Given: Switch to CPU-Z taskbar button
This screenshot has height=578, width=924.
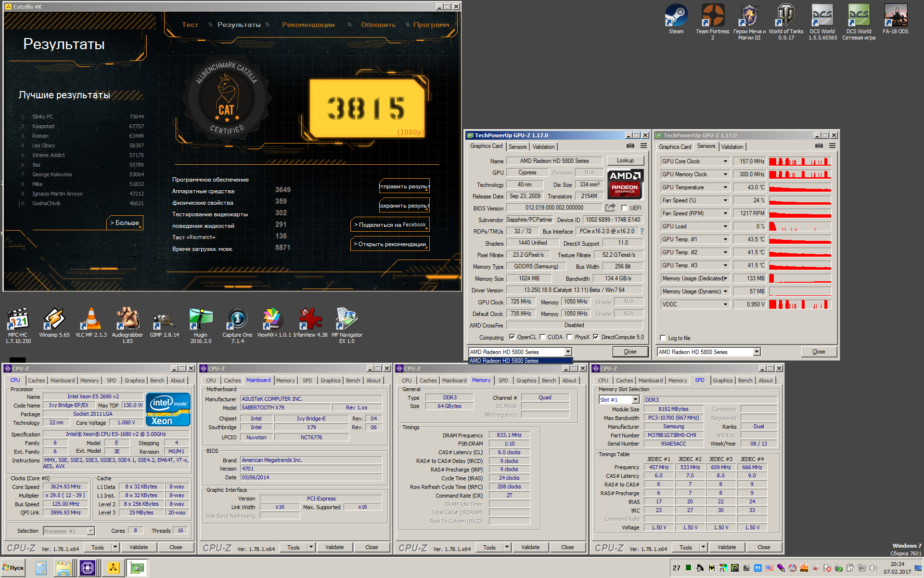Looking at the screenshot, I should [88, 568].
